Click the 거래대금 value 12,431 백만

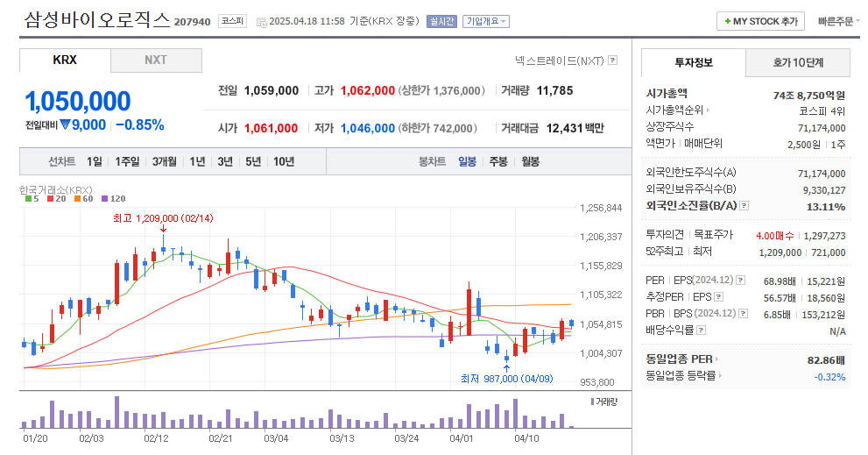pos(575,128)
